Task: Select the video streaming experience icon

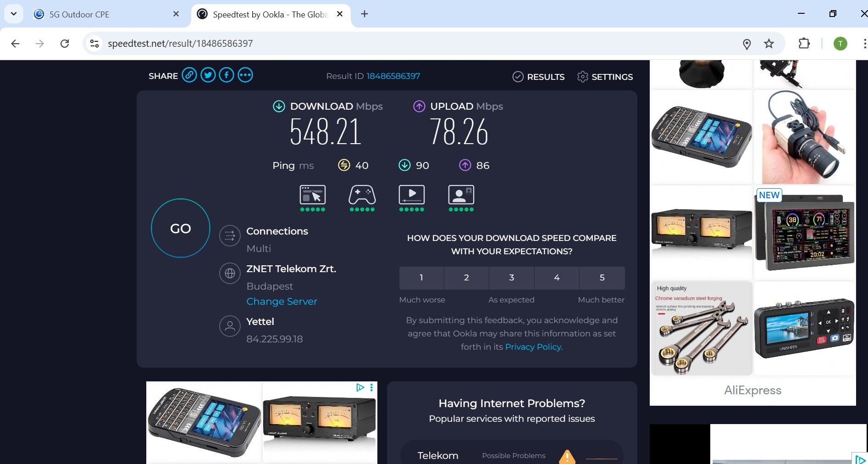Action: [x=412, y=195]
